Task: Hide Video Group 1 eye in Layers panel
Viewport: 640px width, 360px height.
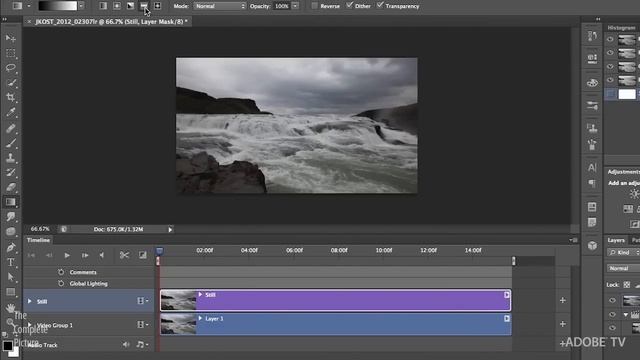Action: pyautogui.click(x=612, y=314)
